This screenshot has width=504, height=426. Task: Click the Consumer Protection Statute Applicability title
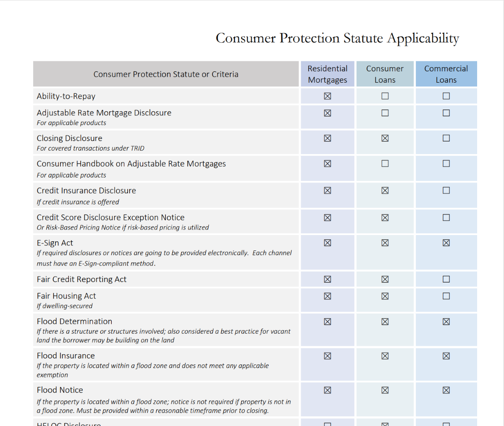click(x=337, y=38)
